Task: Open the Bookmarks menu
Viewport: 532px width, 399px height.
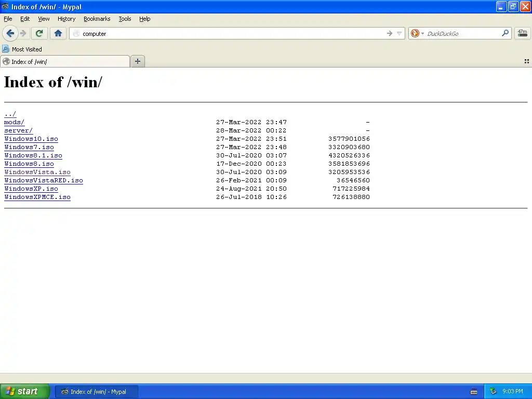Action: pyautogui.click(x=97, y=19)
